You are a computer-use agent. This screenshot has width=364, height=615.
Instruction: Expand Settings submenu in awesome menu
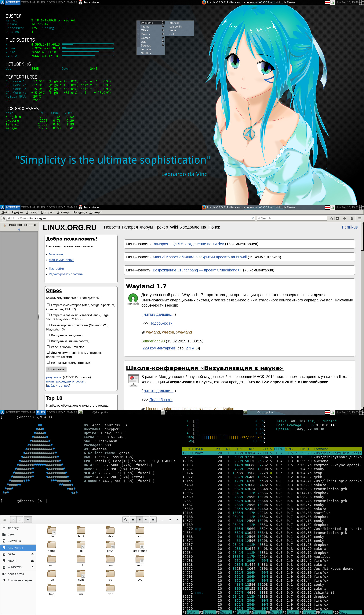pyautogui.click(x=151, y=45)
